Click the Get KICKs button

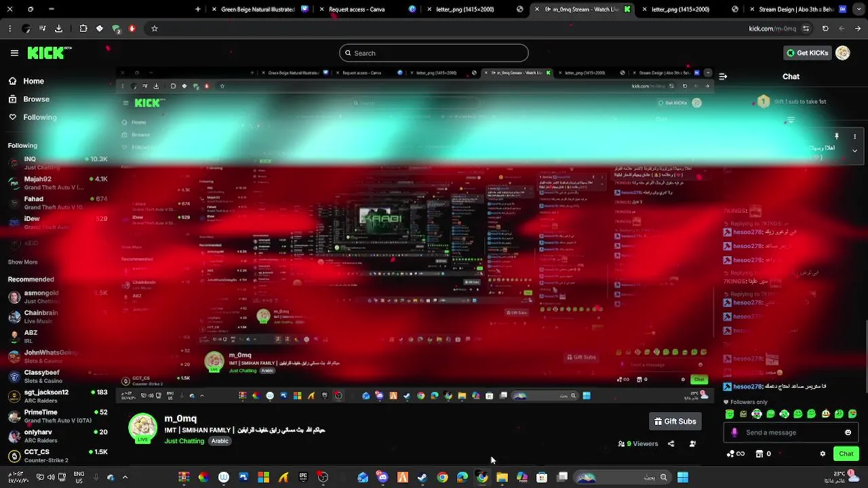[807, 53]
